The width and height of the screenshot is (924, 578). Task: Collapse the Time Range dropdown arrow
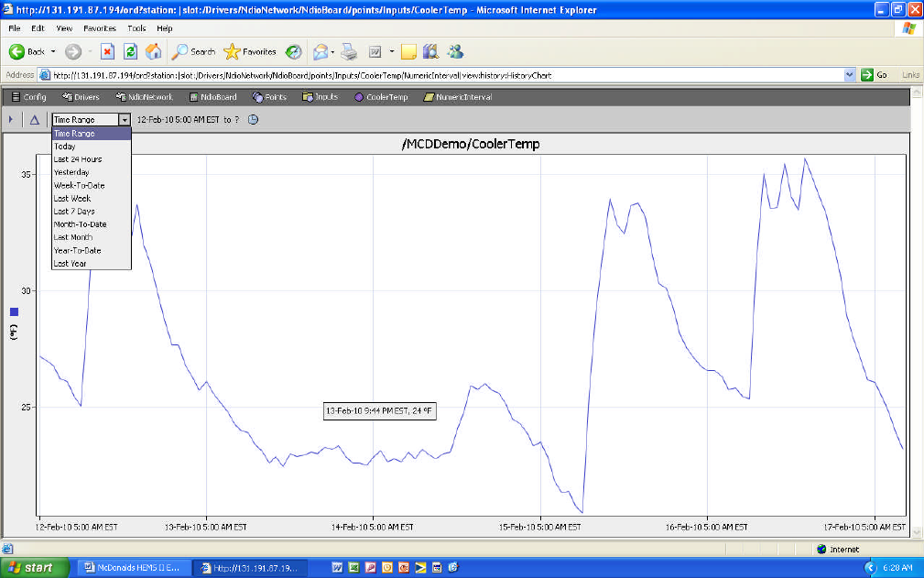pos(125,120)
